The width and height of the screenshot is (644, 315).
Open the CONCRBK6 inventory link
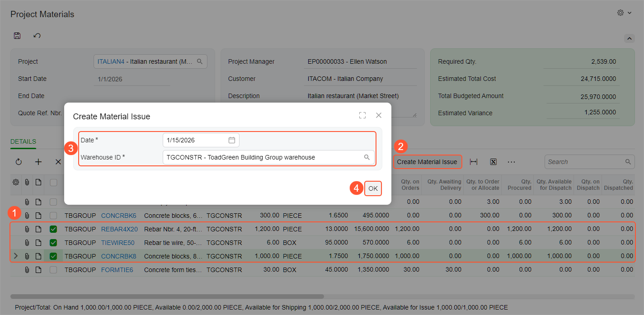pyautogui.click(x=118, y=216)
